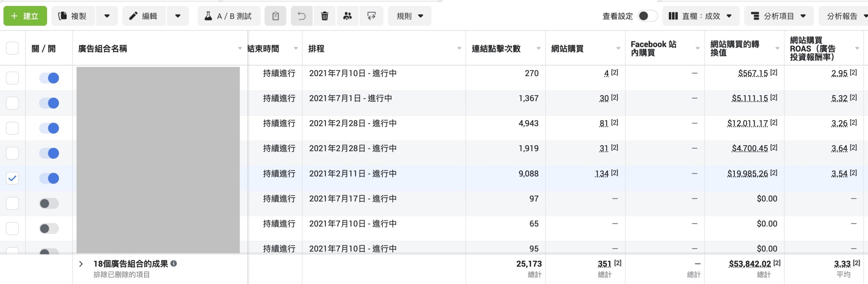Toggle the 查看設定 switch

(647, 16)
